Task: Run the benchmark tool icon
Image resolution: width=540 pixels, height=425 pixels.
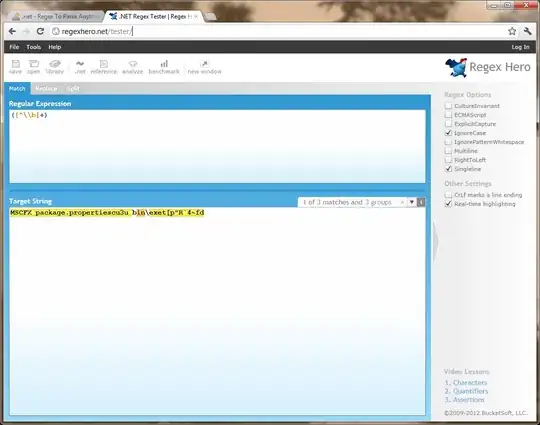Action: point(164,67)
